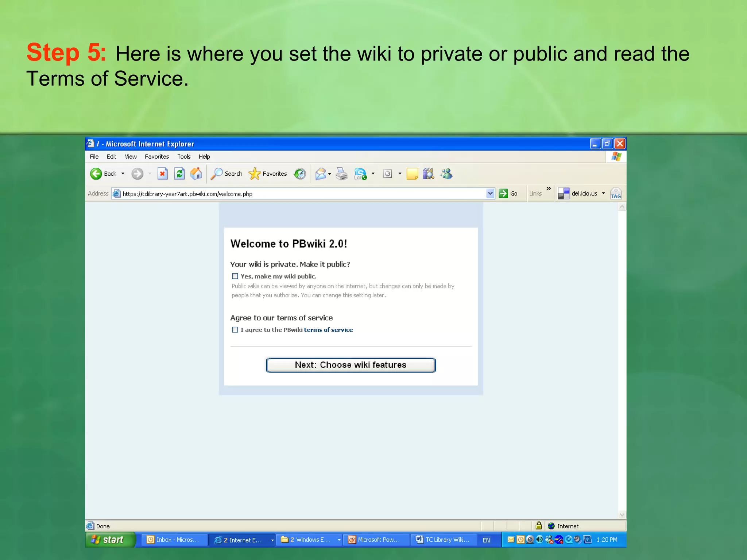Open the Favorites star pane

click(x=268, y=174)
